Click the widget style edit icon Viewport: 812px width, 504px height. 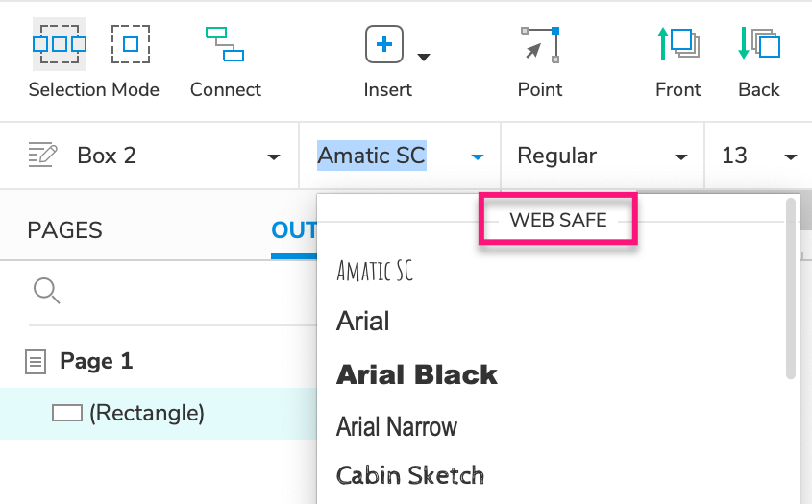tap(42, 155)
